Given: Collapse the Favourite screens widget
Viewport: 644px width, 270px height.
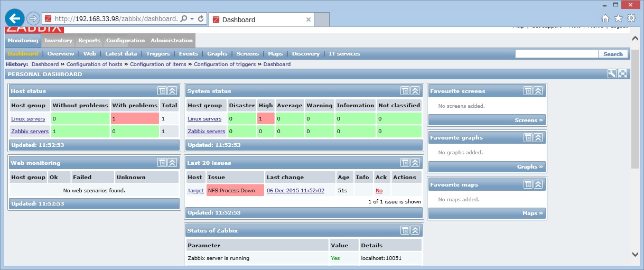Looking at the screenshot, I should click(x=538, y=91).
